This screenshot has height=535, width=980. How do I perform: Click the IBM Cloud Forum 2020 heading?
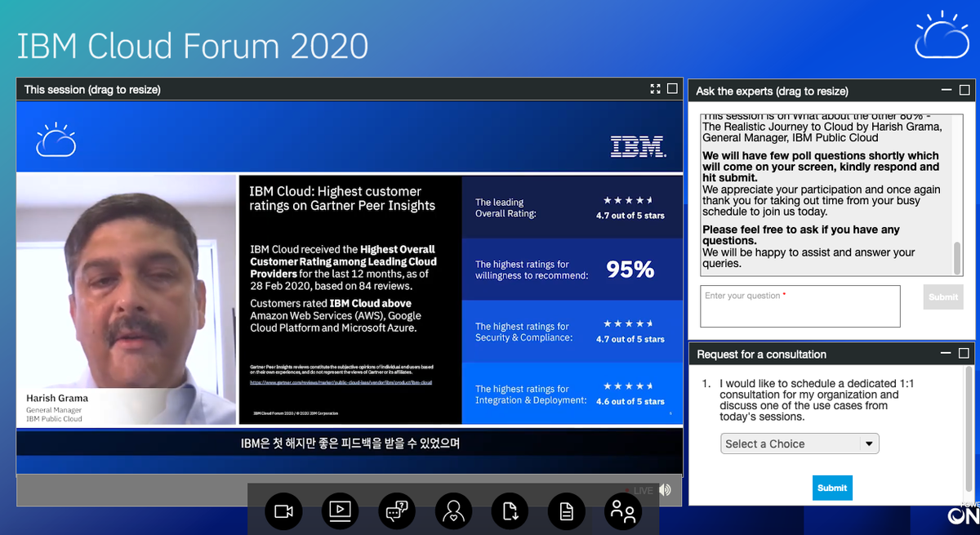click(193, 47)
